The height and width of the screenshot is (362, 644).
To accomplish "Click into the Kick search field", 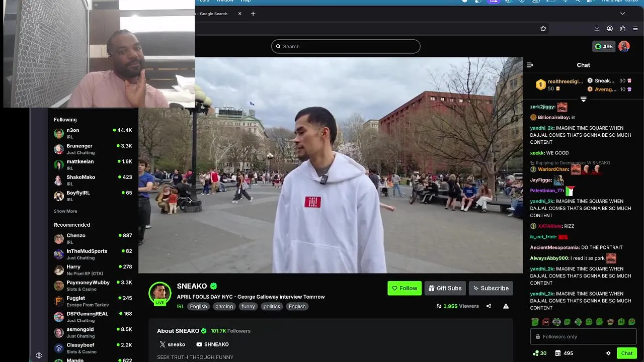I will (346, 46).
